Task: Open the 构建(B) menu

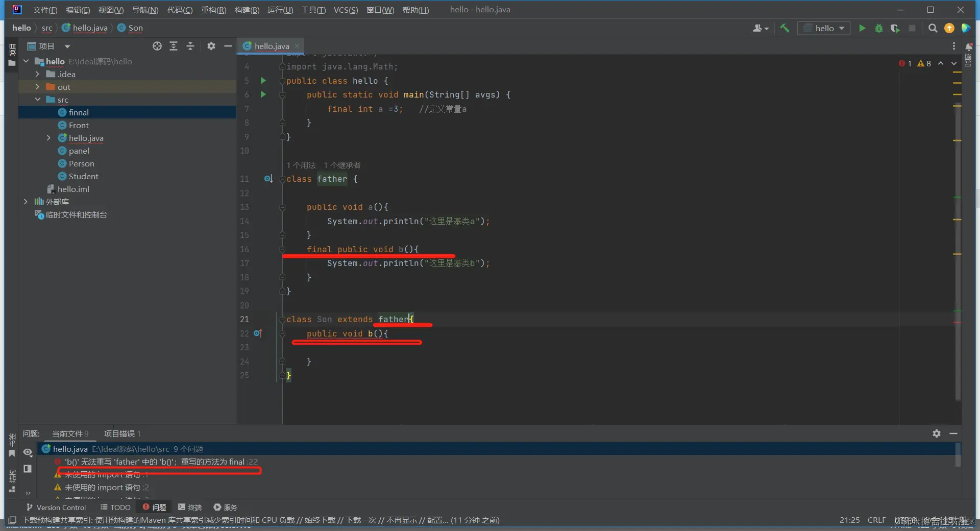Action: (247, 10)
